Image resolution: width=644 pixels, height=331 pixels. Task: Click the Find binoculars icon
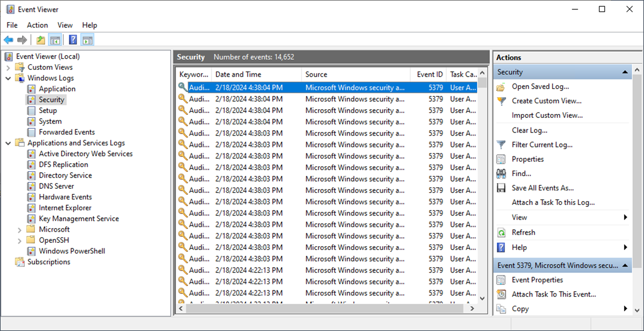tap(501, 173)
